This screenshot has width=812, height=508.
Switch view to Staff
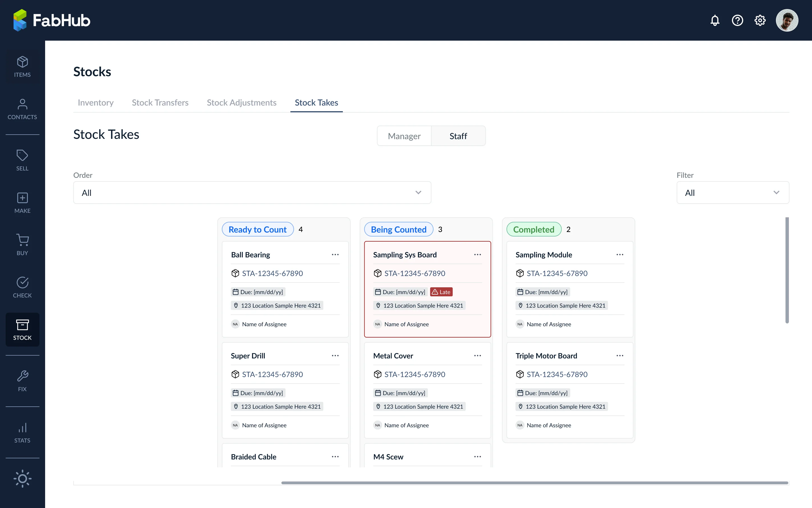458,136
